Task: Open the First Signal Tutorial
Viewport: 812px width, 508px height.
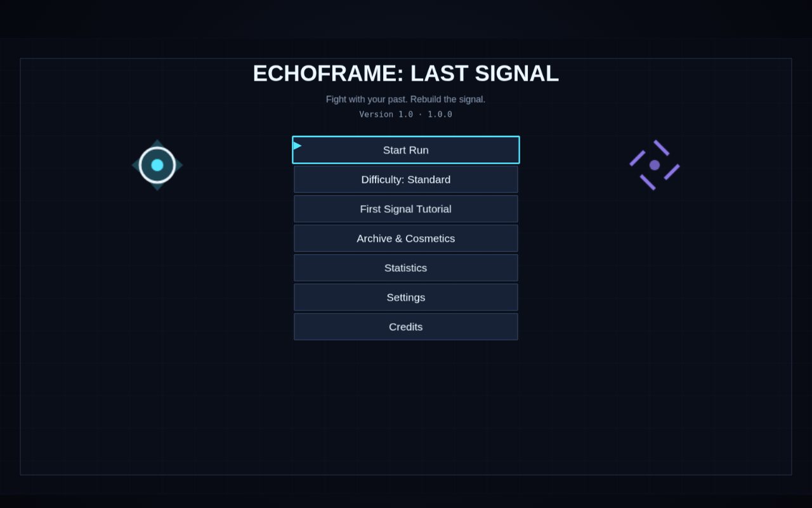Action: point(406,209)
